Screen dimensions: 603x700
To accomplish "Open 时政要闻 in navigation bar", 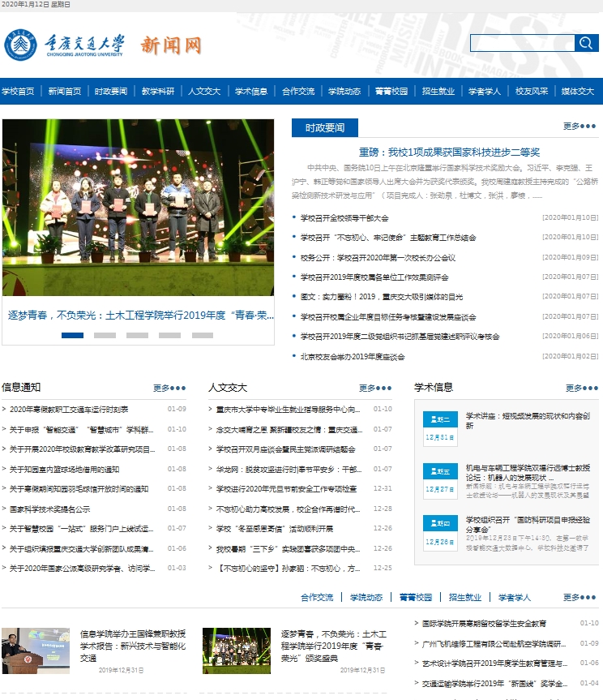I will [111, 91].
